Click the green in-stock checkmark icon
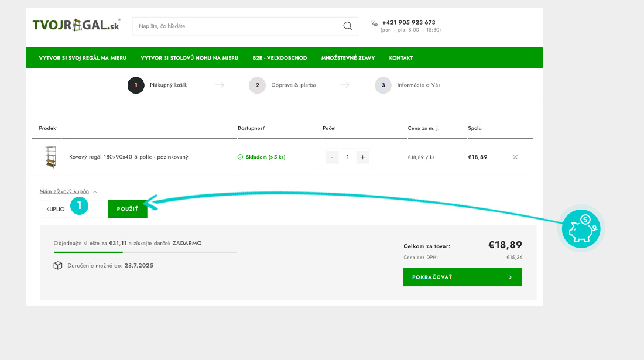644x360 pixels. [240, 157]
